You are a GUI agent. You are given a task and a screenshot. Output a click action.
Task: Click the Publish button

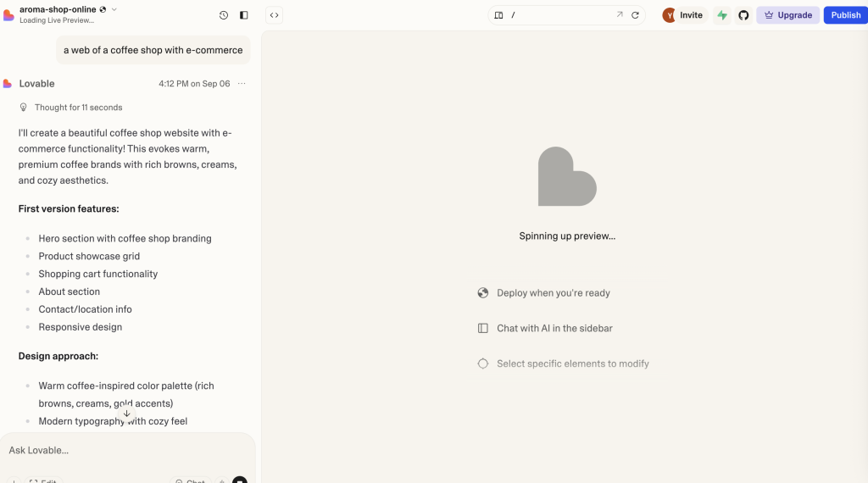pyautogui.click(x=845, y=15)
